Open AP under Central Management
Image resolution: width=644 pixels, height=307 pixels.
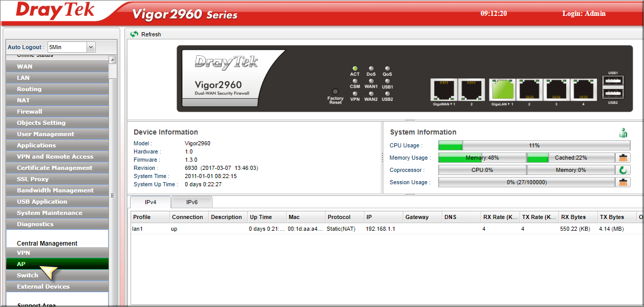(21, 264)
